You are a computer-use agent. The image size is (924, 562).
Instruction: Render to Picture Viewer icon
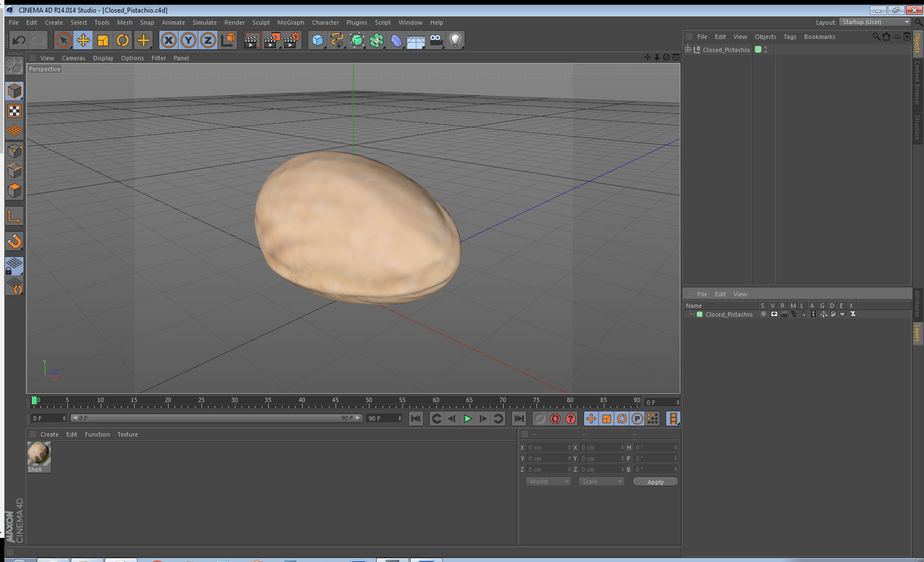(272, 40)
